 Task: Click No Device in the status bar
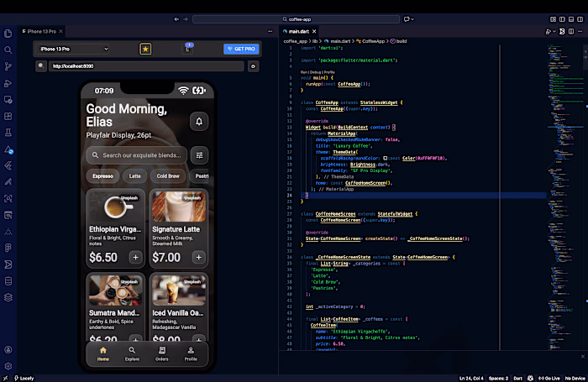pos(575,379)
